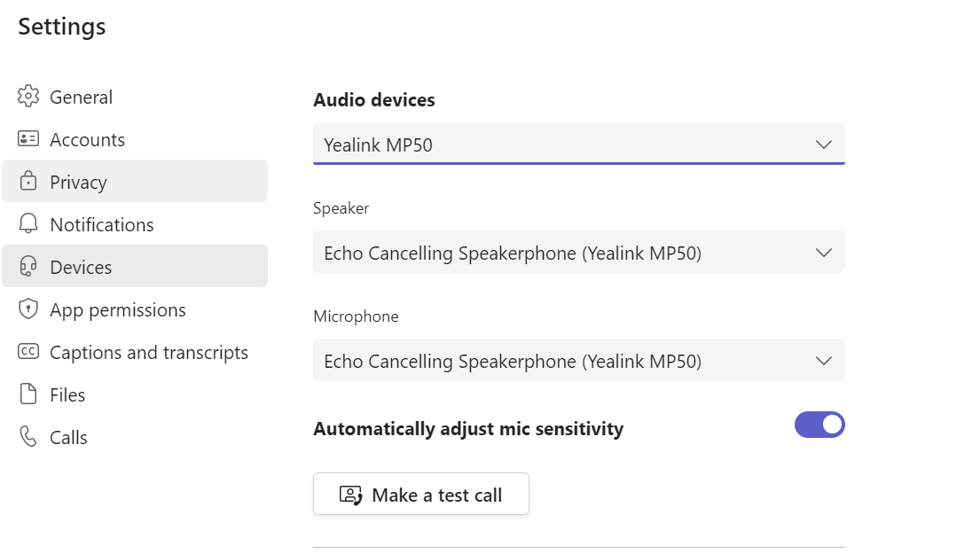The width and height of the screenshot is (980, 554).
Task: Click the Accounts card icon
Action: tap(28, 138)
